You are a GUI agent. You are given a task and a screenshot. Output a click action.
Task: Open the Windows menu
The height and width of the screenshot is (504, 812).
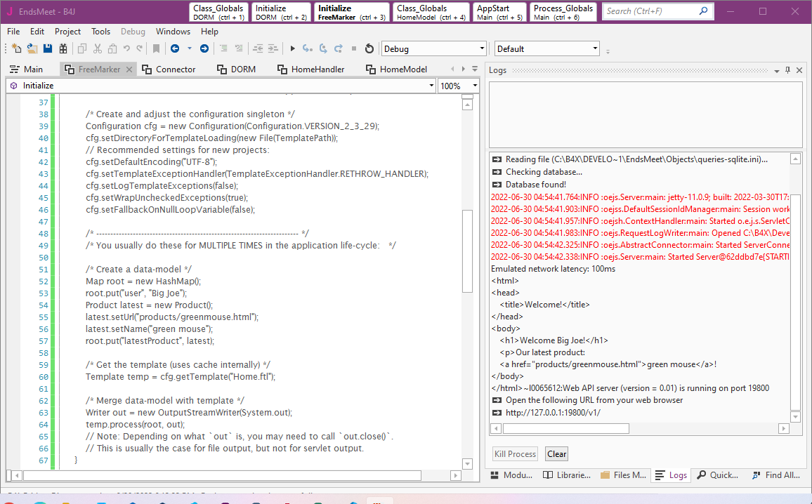(x=173, y=32)
